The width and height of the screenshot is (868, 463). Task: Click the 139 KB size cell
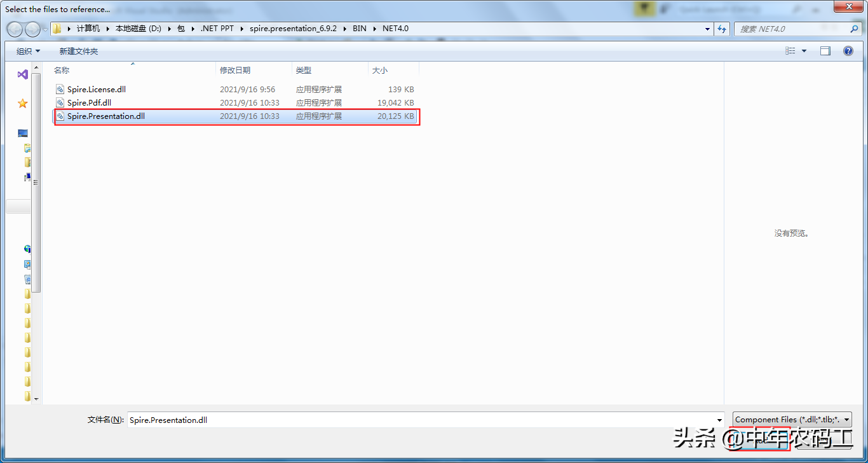pos(401,90)
